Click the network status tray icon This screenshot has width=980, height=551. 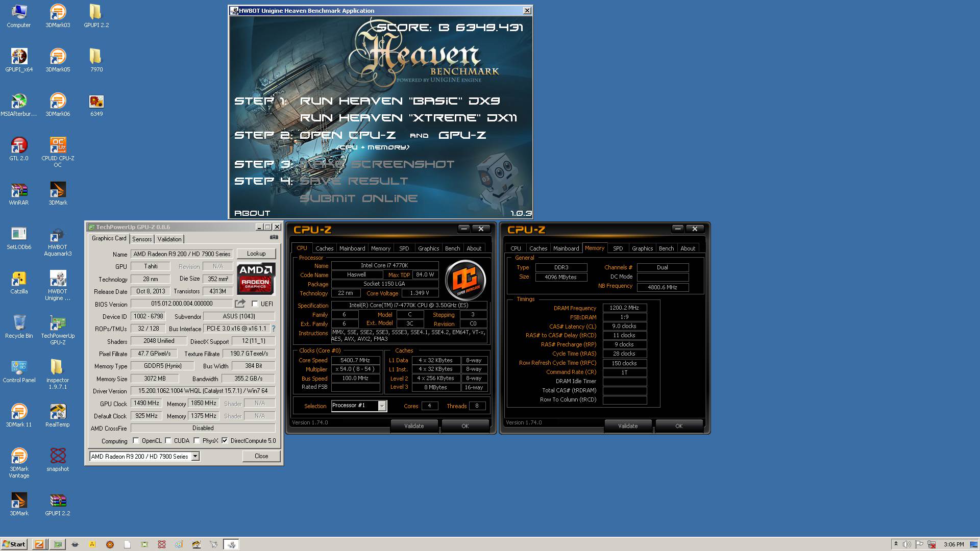tap(932, 544)
